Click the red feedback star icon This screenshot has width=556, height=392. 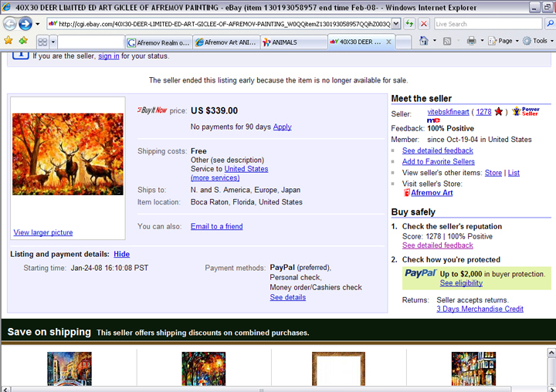tap(499, 112)
